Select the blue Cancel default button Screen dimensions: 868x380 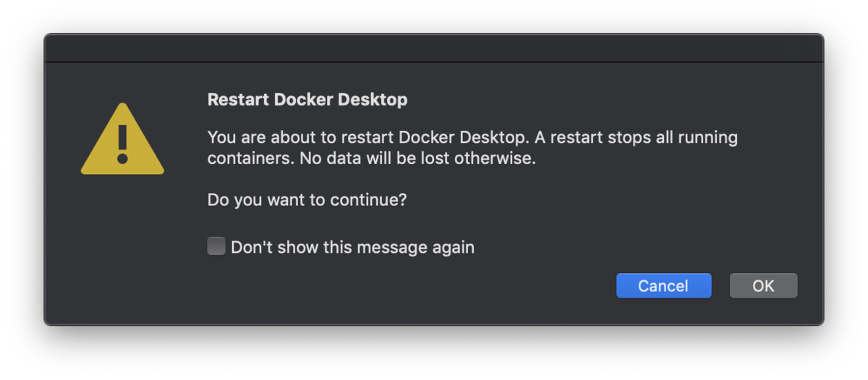(663, 286)
